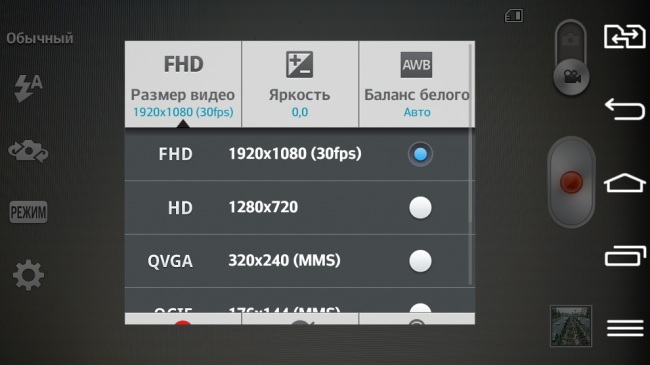
Task: Tap the Android home navigation icon
Action: 625,183
